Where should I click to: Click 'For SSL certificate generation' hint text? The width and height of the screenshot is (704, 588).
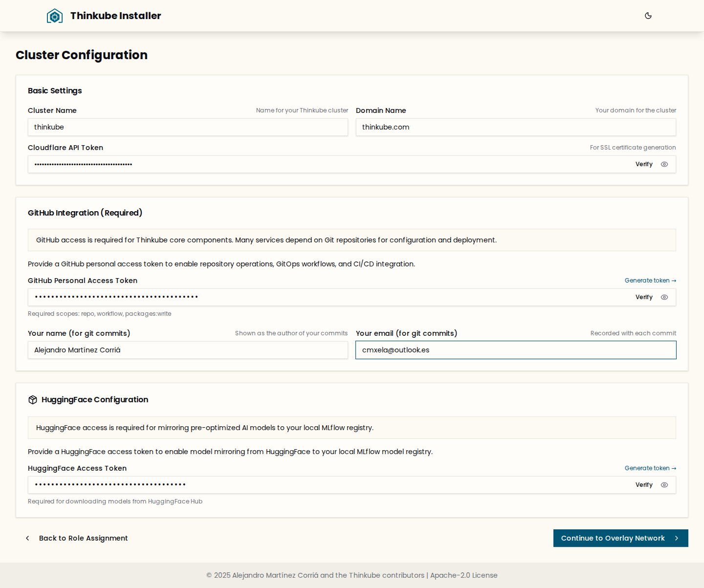pyautogui.click(x=633, y=148)
